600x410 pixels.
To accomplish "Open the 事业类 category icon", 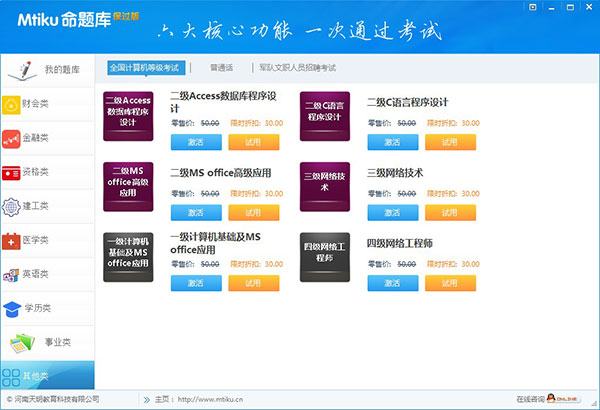I will point(21,343).
